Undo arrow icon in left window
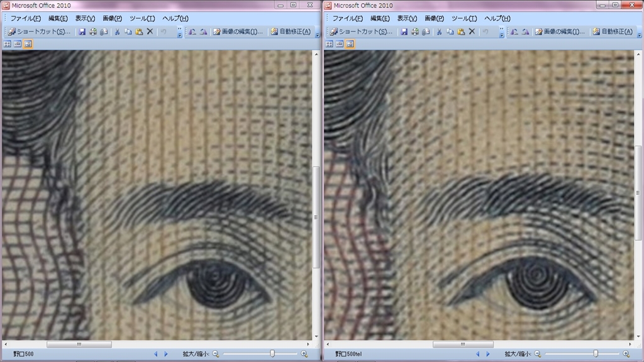The image size is (644, 362). tap(164, 31)
